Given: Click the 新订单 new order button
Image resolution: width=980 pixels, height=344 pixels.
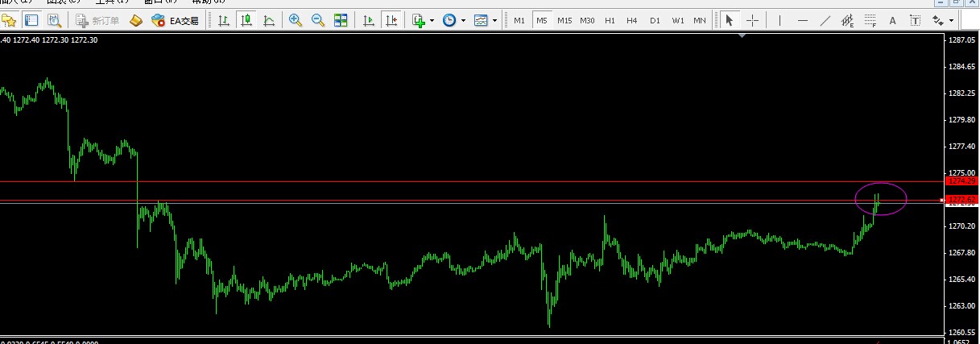Looking at the screenshot, I should pos(97,20).
